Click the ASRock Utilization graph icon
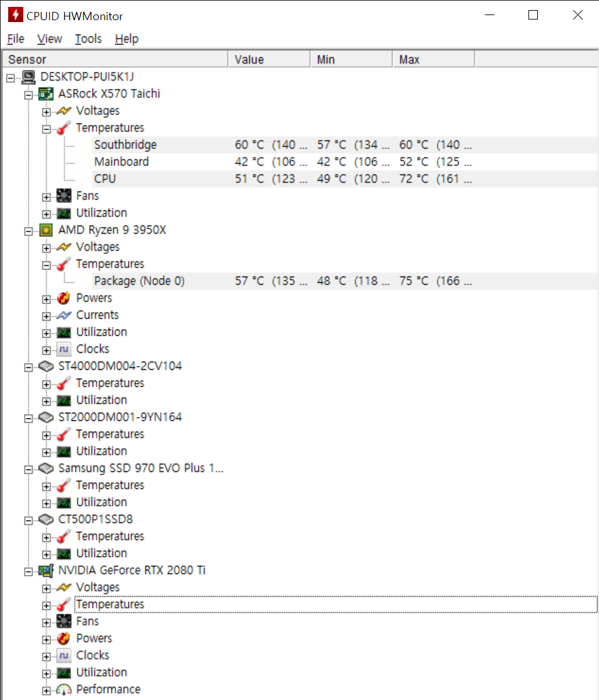This screenshot has width=599, height=700. click(64, 214)
